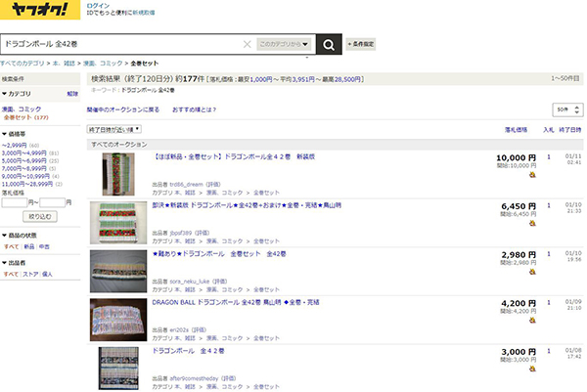This screenshot has width=587, height=392.
Task: Click icon under 4,200円 price
Action: 532,321
